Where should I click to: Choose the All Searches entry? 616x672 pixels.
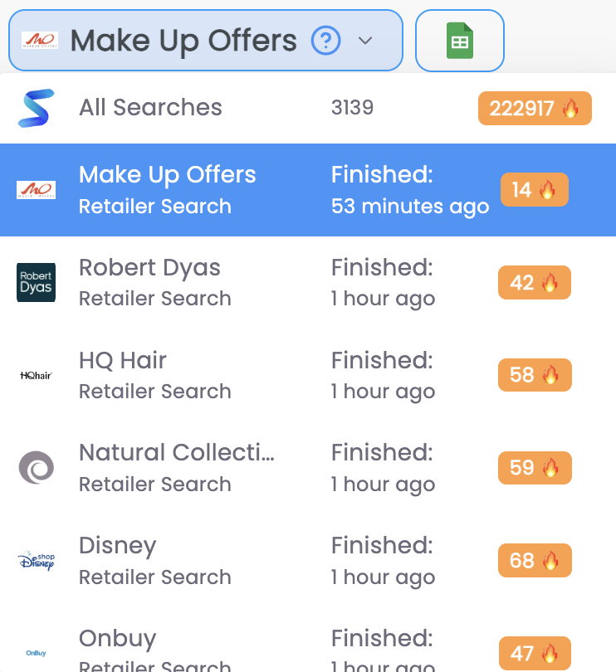(308, 108)
